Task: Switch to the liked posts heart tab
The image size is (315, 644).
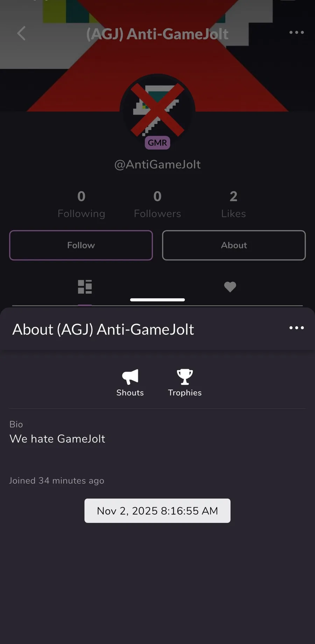Action: 230,287
